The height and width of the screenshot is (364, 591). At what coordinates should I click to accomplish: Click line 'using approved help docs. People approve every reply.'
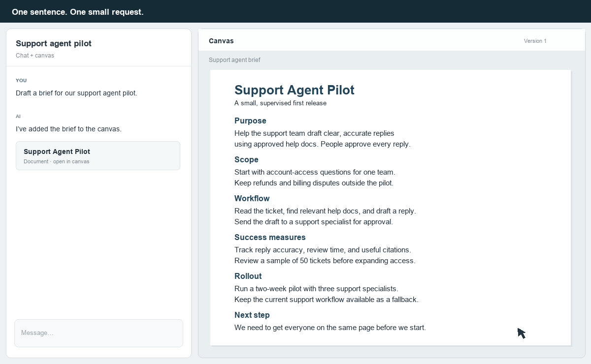(x=323, y=144)
